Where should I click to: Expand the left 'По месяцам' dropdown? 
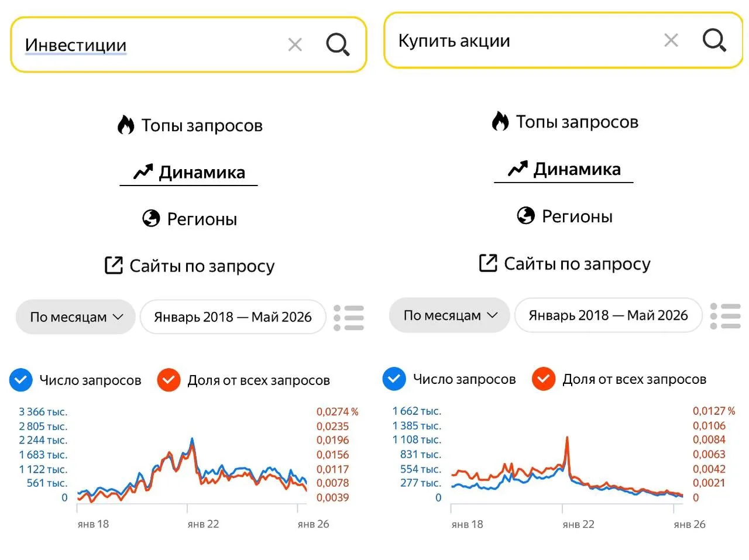[75, 317]
